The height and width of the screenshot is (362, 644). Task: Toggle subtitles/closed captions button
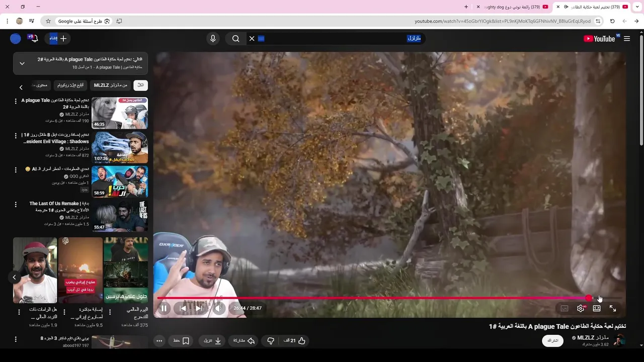coord(565,308)
